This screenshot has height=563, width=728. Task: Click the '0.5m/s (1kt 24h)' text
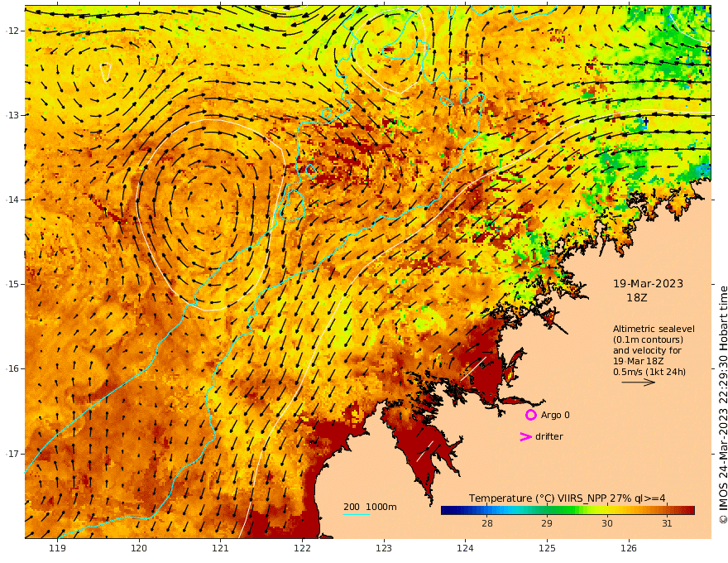point(649,372)
